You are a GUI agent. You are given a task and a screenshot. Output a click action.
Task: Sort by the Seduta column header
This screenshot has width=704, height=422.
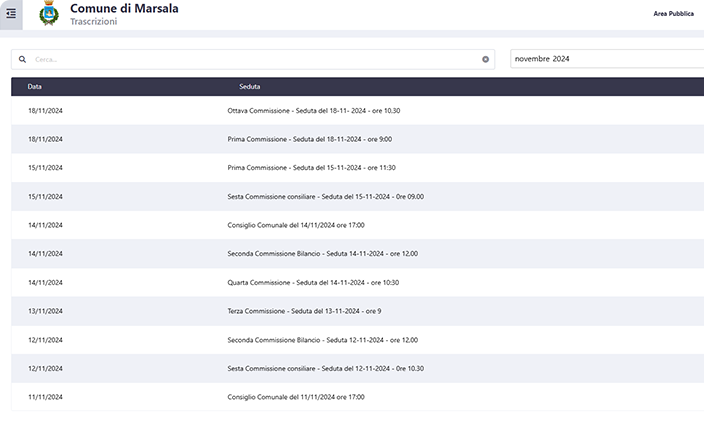250,87
